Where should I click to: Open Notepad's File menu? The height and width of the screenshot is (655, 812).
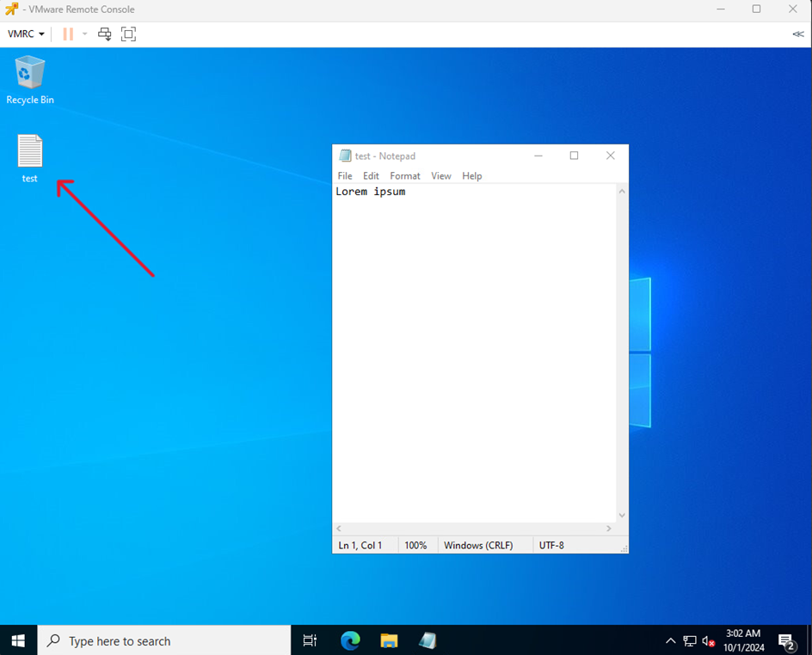344,176
